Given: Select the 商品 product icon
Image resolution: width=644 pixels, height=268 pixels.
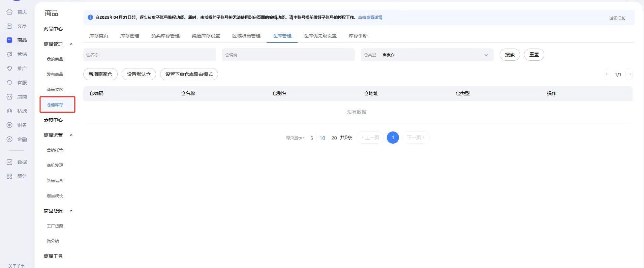Looking at the screenshot, I should (9, 40).
